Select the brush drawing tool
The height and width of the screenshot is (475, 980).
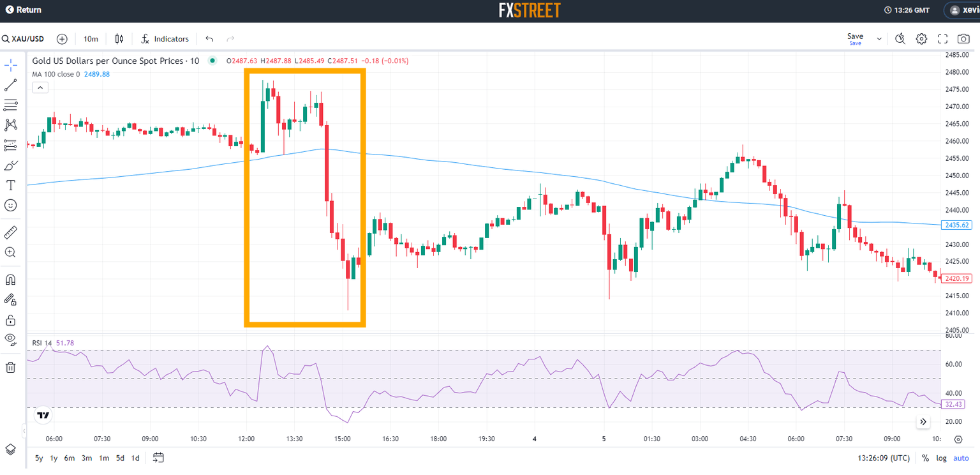(x=10, y=165)
